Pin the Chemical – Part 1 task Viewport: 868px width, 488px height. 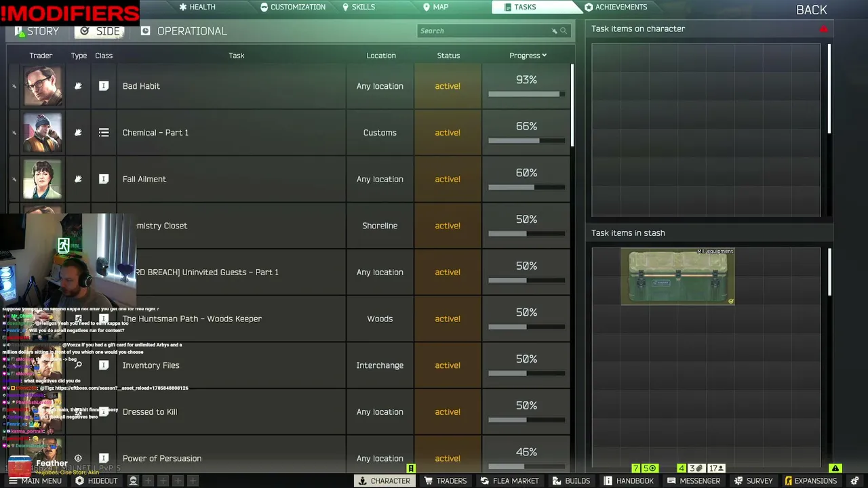(14, 133)
